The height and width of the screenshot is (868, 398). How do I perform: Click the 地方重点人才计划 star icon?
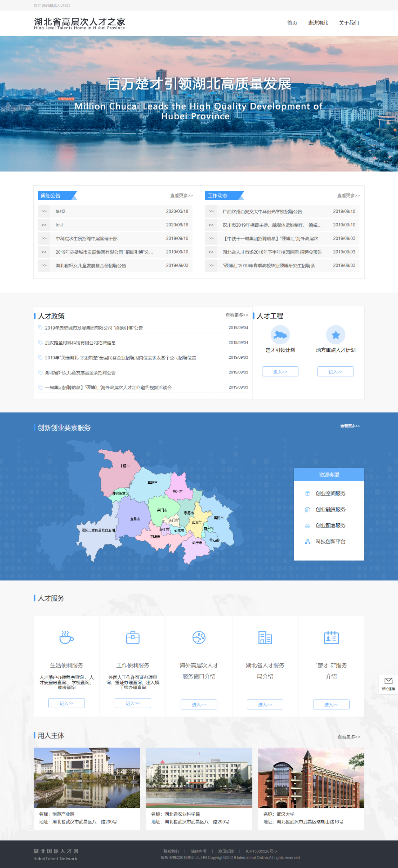coord(336,335)
